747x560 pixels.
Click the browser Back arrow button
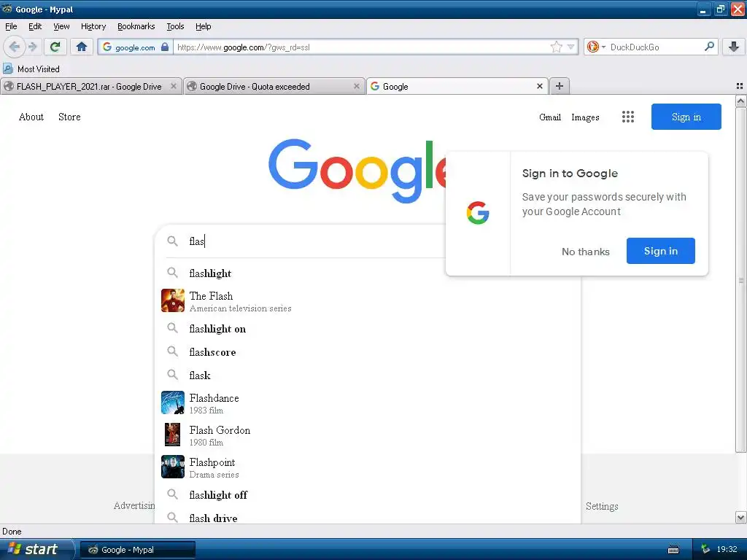14,47
